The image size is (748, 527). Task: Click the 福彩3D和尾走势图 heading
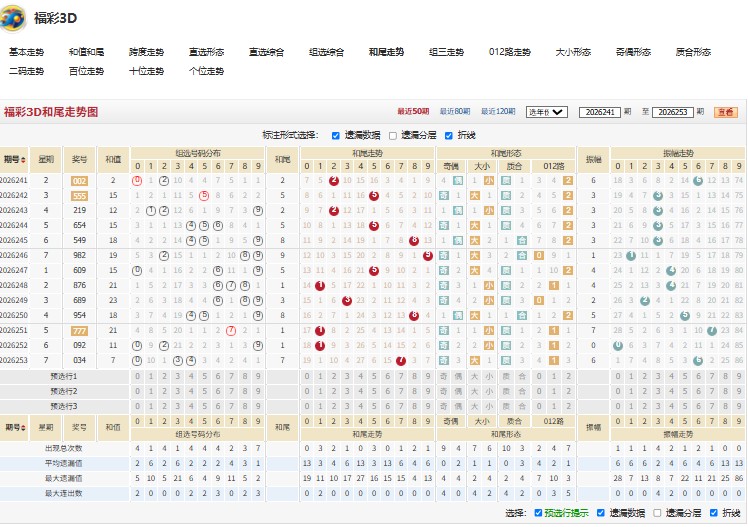point(51,112)
